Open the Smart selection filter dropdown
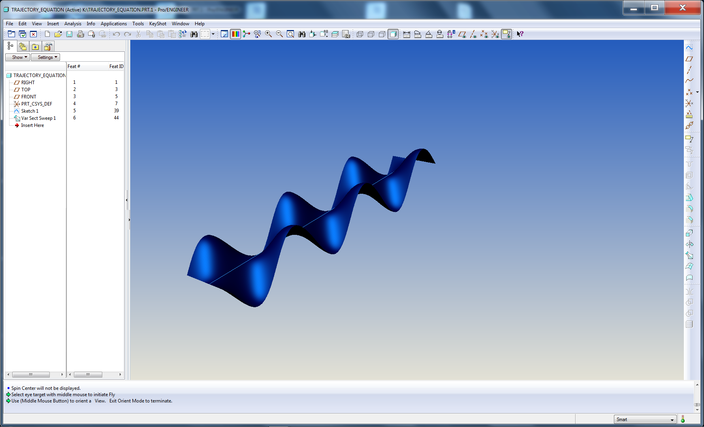The width and height of the screenshot is (704, 427). pyautogui.click(x=645, y=419)
